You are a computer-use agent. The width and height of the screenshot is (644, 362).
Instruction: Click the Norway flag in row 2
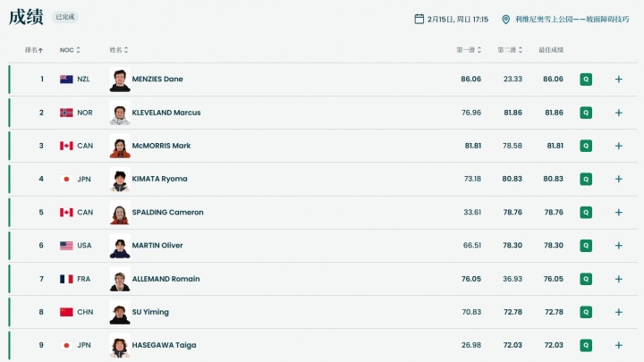point(66,113)
